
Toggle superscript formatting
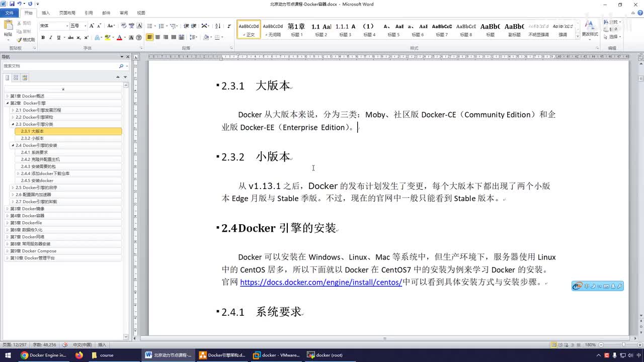pos(87,37)
